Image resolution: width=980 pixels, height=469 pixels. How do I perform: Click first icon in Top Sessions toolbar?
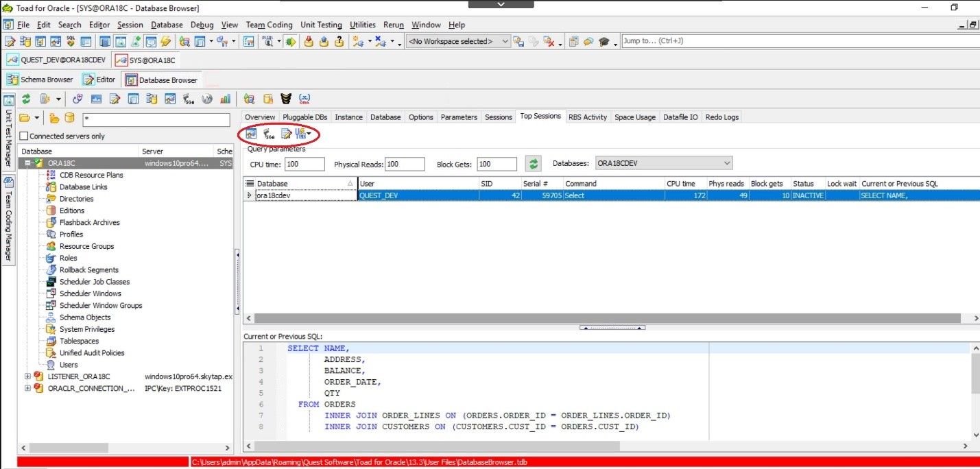(x=251, y=134)
